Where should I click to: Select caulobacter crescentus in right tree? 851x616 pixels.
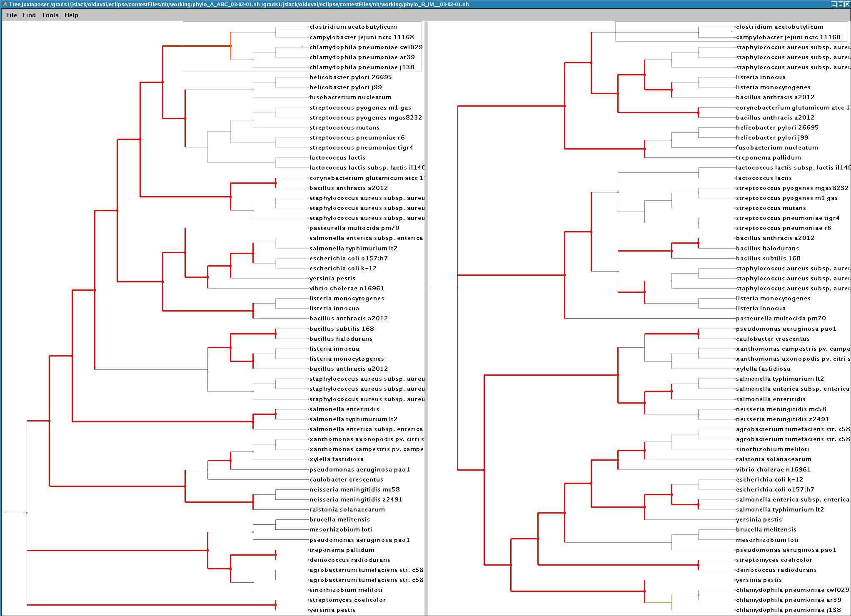(773, 339)
